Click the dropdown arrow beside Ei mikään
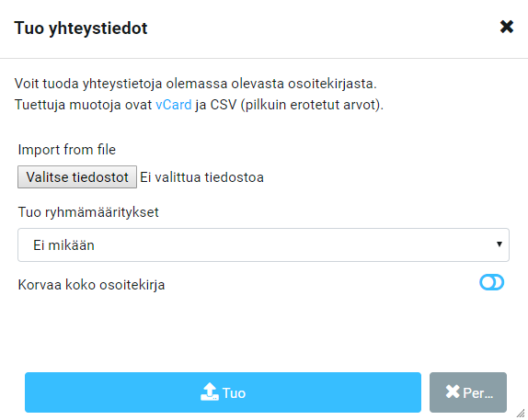 tap(499, 244)
